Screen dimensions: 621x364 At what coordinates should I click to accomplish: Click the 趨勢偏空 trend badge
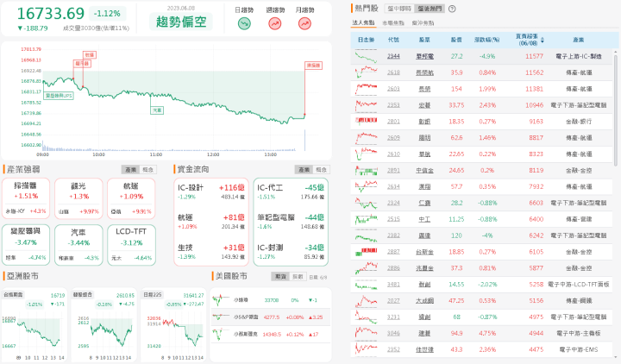click(181, 22)
